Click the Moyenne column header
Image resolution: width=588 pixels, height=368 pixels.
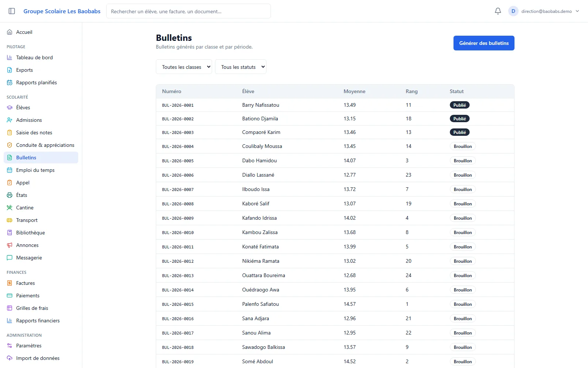354,91
